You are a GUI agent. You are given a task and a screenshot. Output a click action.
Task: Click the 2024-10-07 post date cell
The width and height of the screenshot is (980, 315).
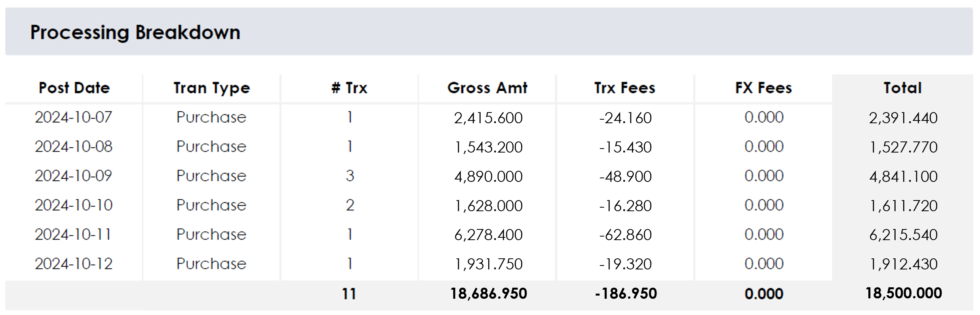click(73, 117)
